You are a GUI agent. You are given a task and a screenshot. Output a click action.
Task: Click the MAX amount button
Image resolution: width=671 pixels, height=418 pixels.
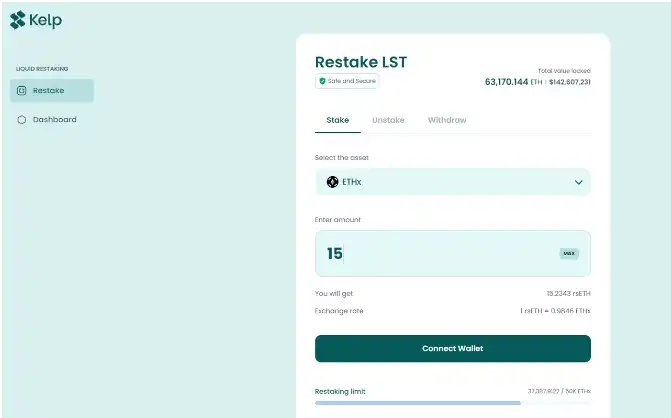569,254
